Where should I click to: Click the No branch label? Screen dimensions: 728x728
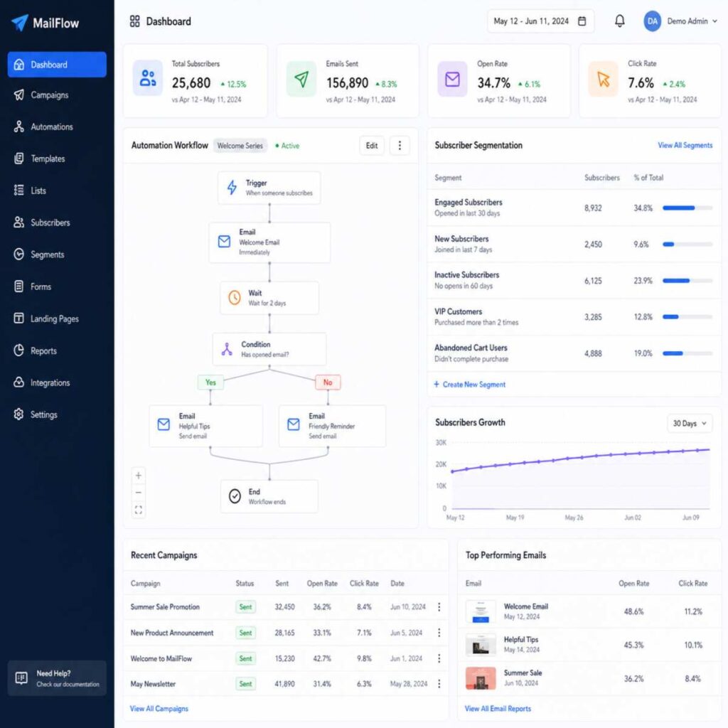328,382
